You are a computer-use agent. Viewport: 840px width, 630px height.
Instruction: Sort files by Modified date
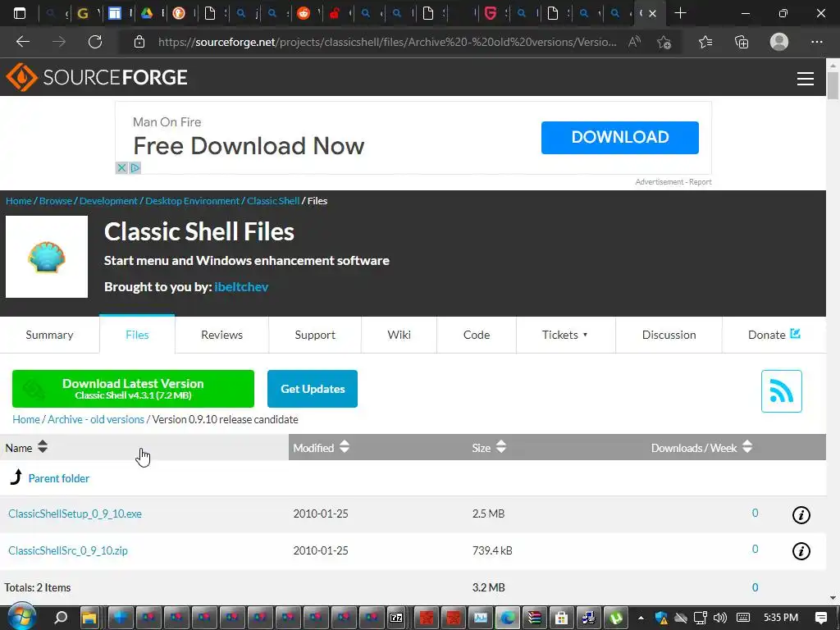tap(322, 447)
